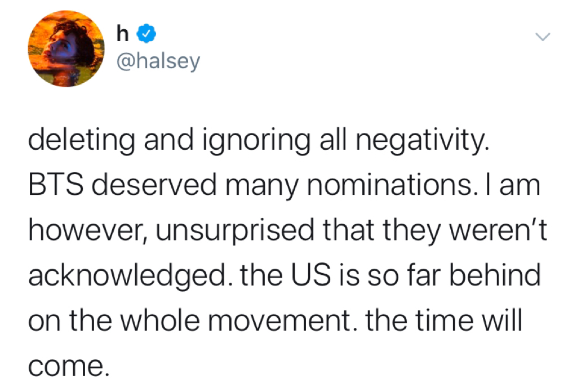Viewport: 577px width, 392px height.
Task: Open the @halsey handle link
Action: coord(158,61)
